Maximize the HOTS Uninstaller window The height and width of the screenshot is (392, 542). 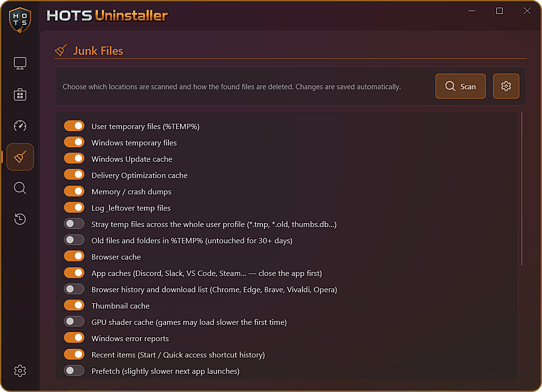(x=499, y=11)
